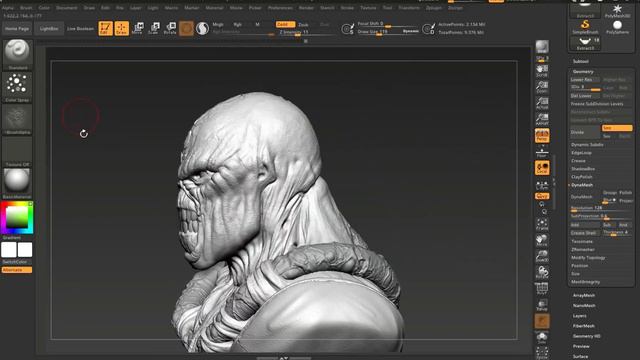Select the Scroll canvas icon

click(542, 71)
